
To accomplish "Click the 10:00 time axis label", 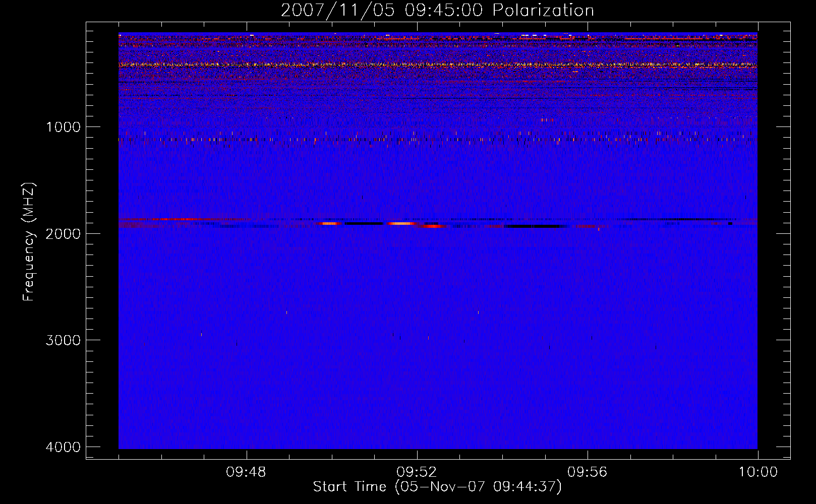I will (x=758, y=472).
